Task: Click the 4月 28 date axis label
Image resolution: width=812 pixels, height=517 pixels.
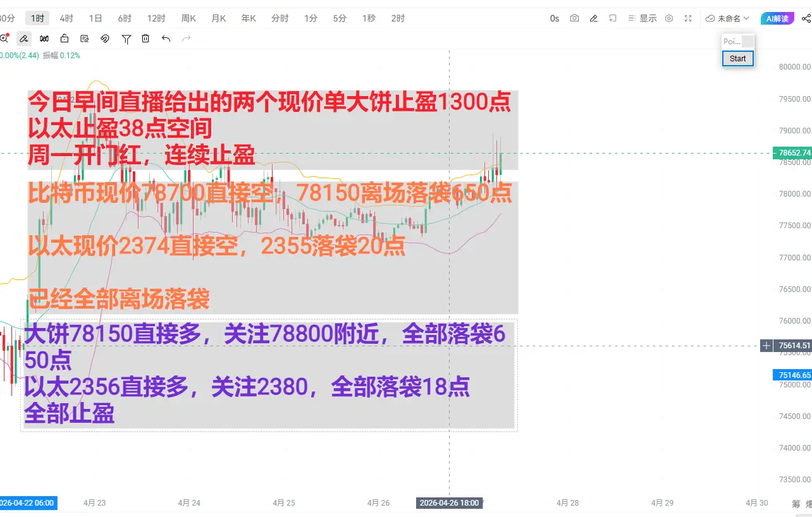Action: click(567, 503)
